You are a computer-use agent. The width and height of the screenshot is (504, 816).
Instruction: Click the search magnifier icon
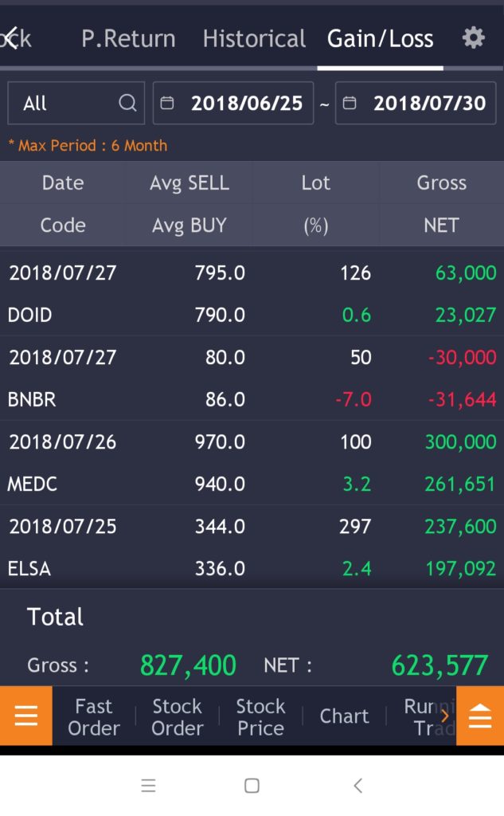[127, 103]
